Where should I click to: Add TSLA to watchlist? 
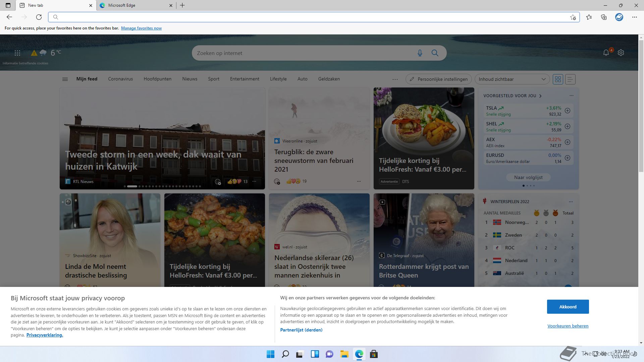pyautogui.click(x=568, y=111)
